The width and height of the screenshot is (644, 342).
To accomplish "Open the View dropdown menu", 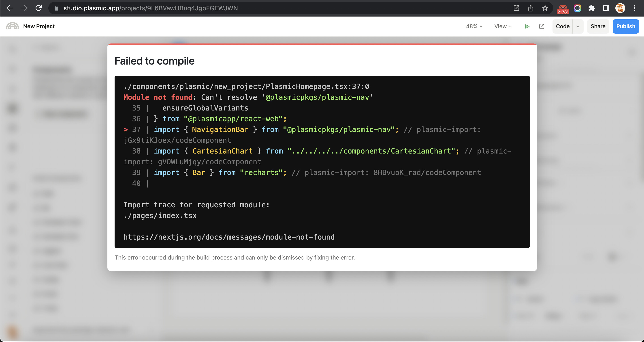I will click(x=503, y=26).
